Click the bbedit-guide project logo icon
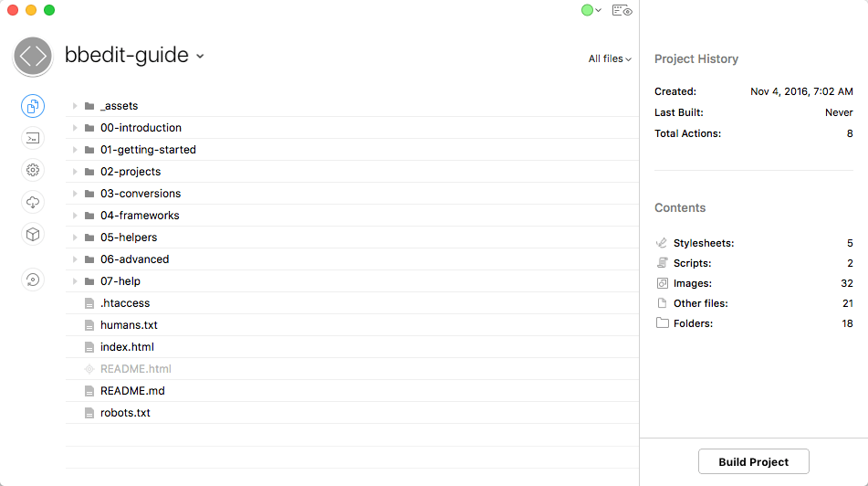This screenshot has height=486, width=868. (33, 56)
